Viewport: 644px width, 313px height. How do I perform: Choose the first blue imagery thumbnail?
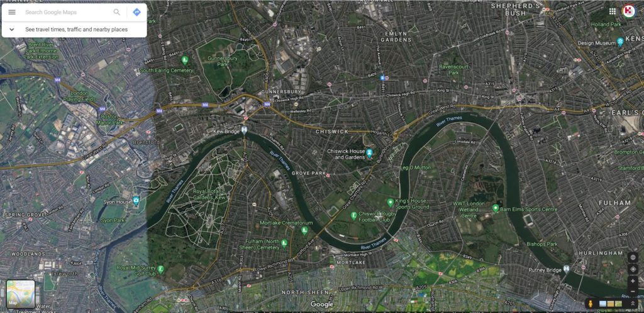[602, 304]
